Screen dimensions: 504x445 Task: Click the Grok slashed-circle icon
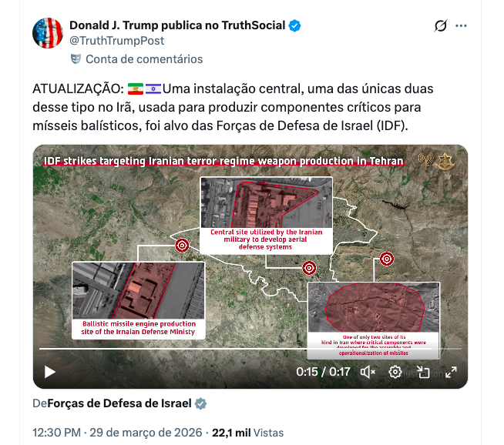point(440,25)
